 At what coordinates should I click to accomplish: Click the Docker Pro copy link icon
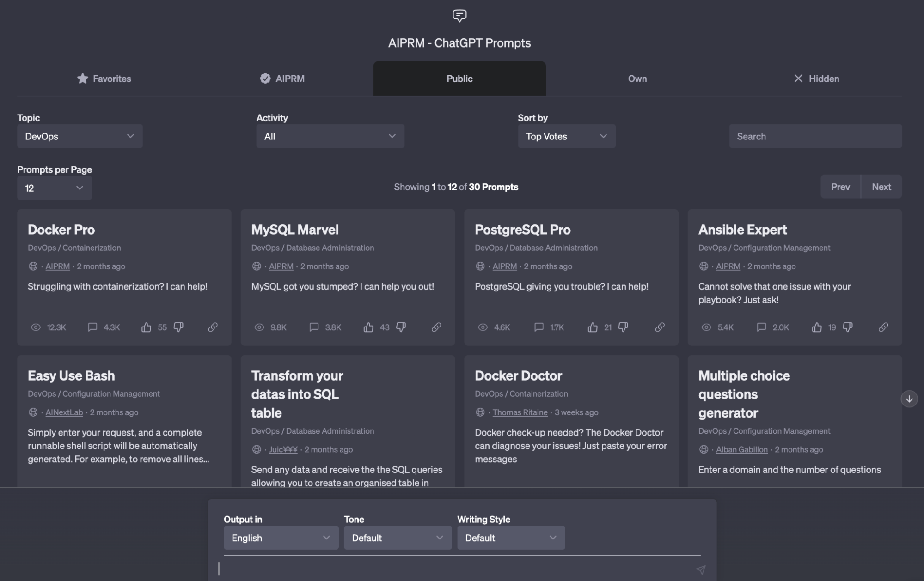click(x=212, y=327)
